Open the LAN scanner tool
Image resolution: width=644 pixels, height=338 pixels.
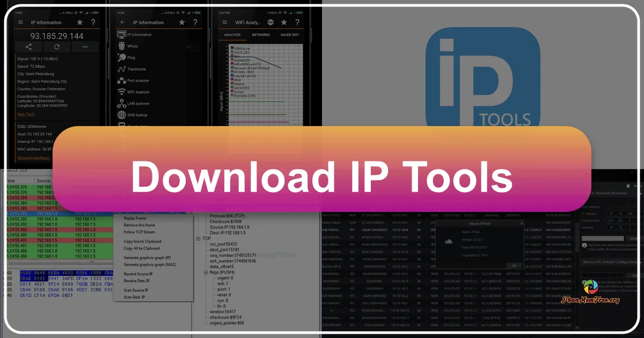(122, 104)
